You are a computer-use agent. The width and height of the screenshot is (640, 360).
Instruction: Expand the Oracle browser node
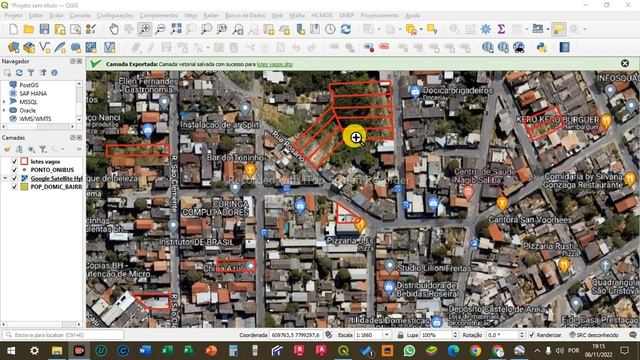pos(4,110)
